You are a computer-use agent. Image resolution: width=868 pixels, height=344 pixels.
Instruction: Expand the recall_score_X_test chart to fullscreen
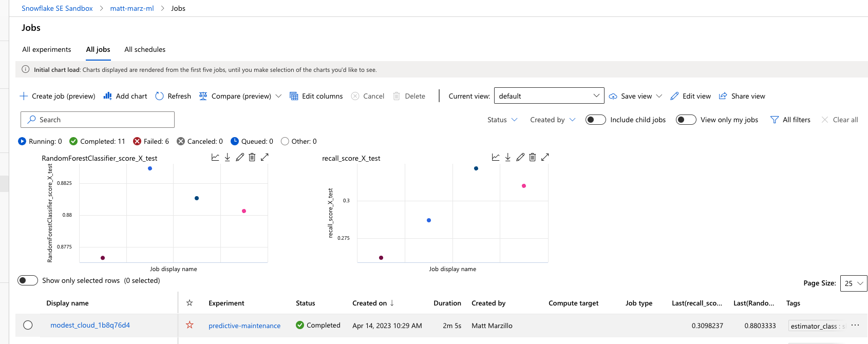tap(545, 157)
